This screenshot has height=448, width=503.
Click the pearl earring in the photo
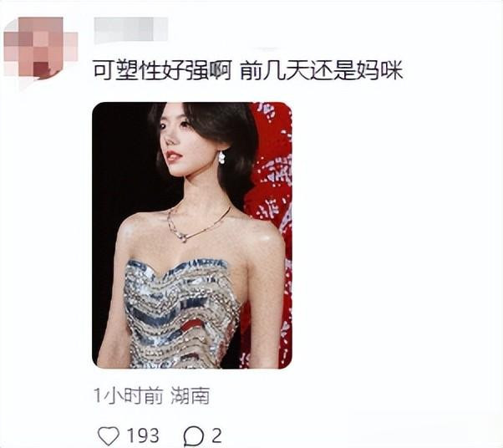coord(221,157)
